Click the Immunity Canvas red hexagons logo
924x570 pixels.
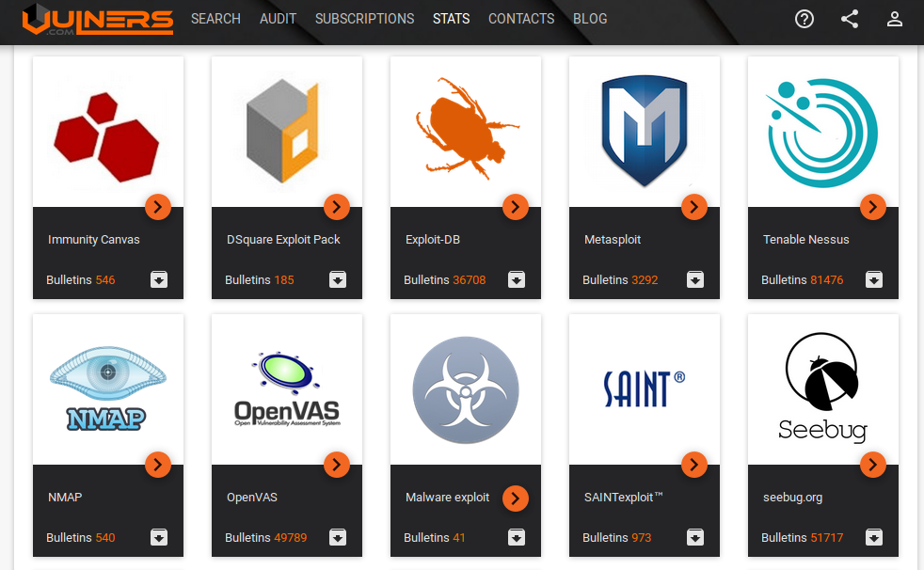106,136
